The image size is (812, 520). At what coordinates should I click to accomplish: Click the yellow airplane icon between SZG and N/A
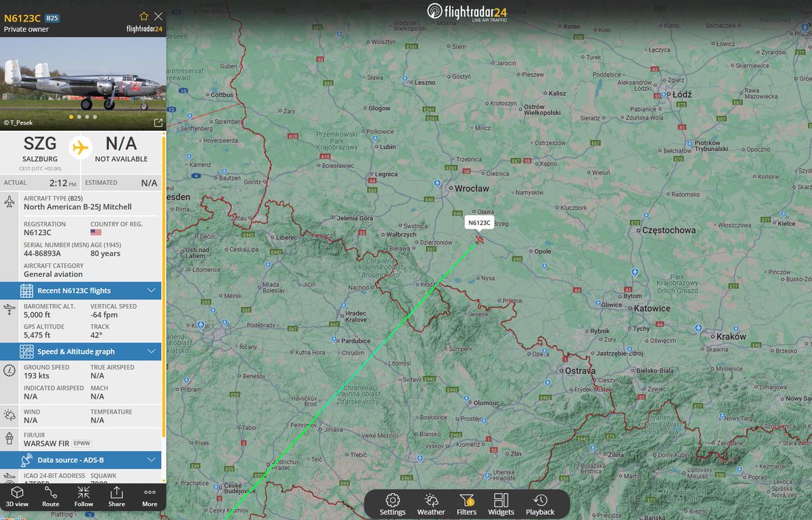(81, 147)
